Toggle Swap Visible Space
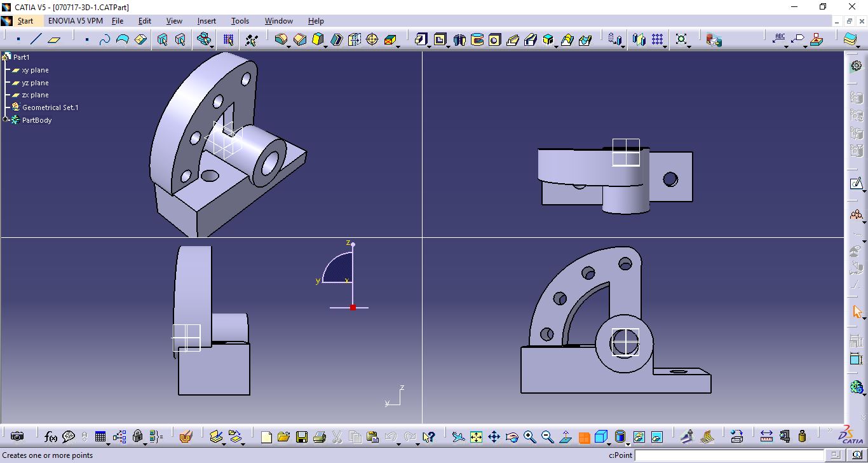This screenshot has width=868, height=463. (656, 437)
